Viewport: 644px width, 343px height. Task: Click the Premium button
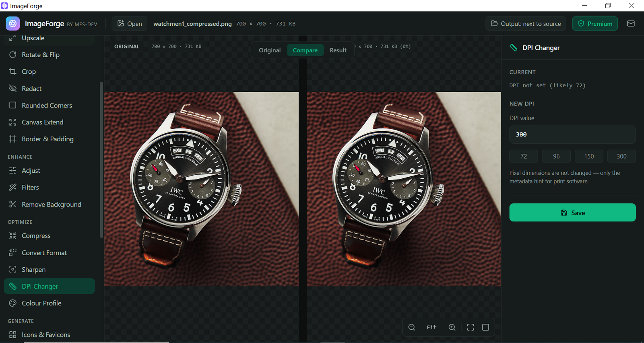point(595,24)
